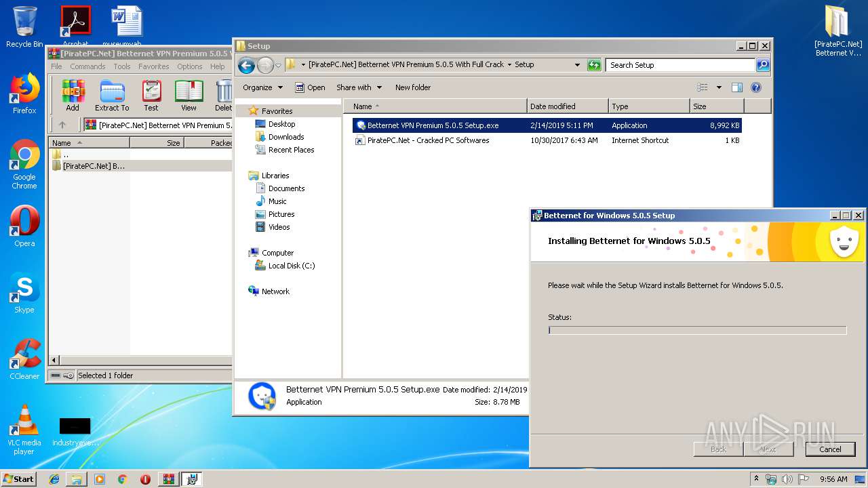Click the Search Setup field
The image size is (868, 488).
click(680, 65)
